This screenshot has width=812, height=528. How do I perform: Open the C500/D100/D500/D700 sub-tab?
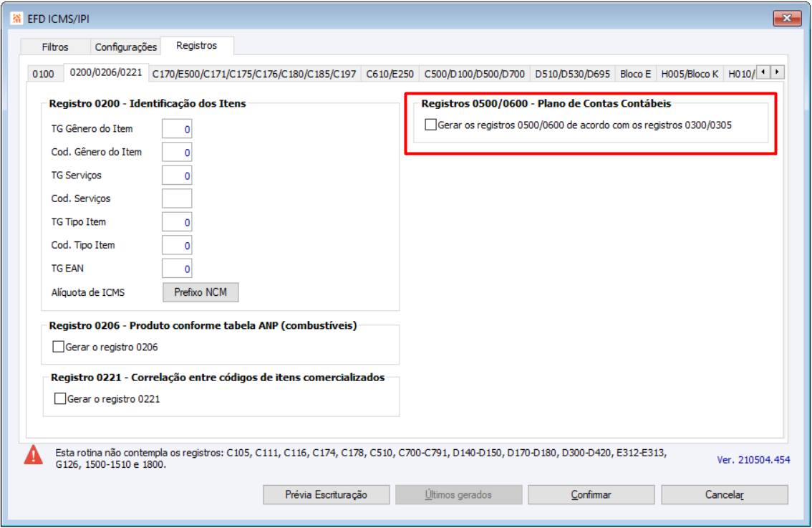[x=474, y=74]
